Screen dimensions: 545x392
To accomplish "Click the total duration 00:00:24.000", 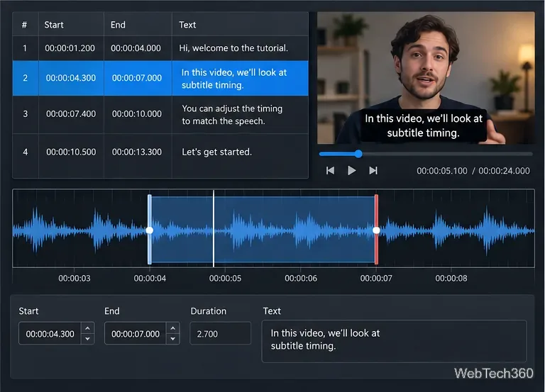I will [x=504, y=171].
